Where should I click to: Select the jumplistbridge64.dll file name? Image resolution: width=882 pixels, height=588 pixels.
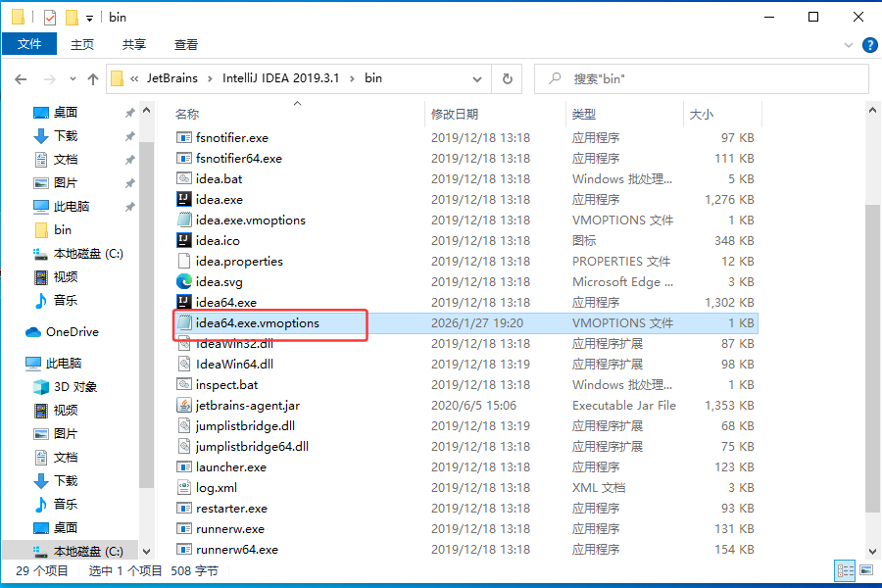[x=252, y=447]
